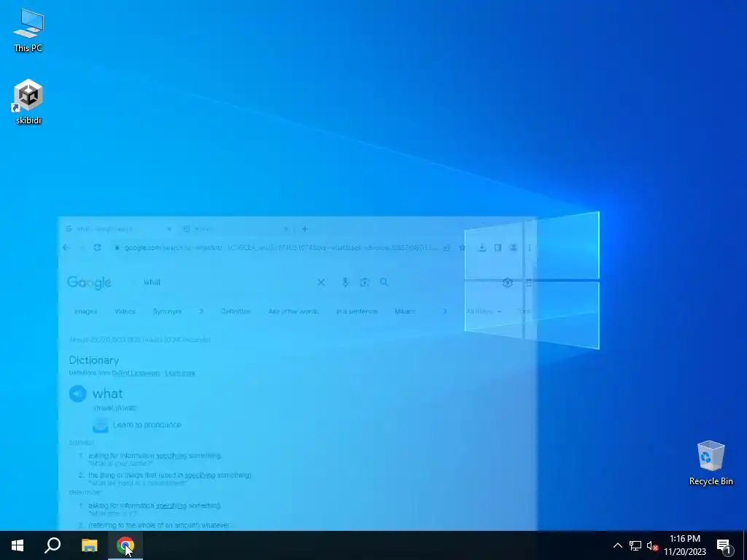Click Learn to pronounce
This screenshot has width=747, height=560.
tap(147, 425)
